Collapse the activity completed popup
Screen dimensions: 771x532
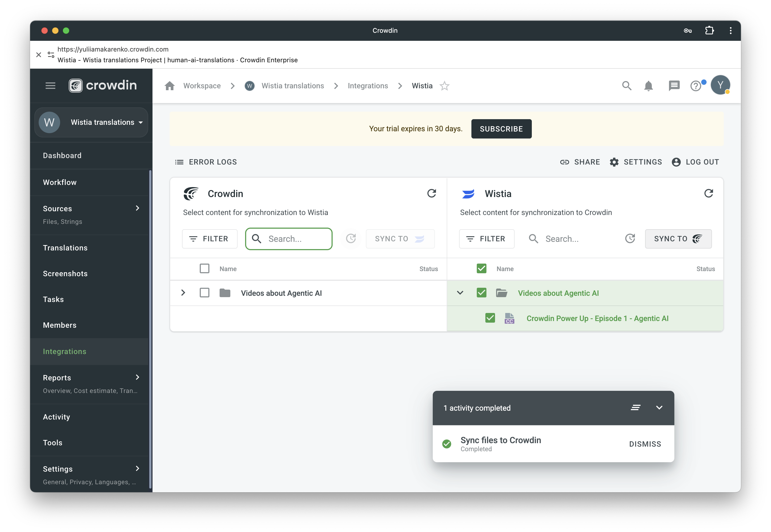pos(659,408)
